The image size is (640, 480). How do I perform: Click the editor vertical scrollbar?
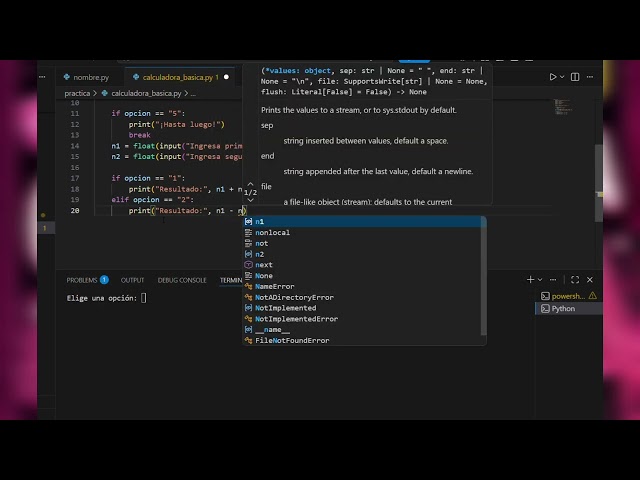pyautogui.click(x=599, y=182)
